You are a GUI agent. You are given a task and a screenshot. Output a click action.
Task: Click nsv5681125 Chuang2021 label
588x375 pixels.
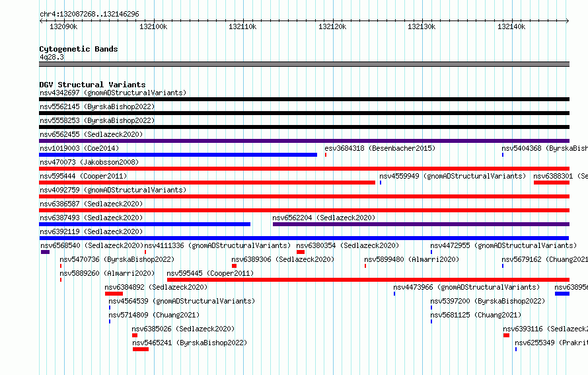476,315
